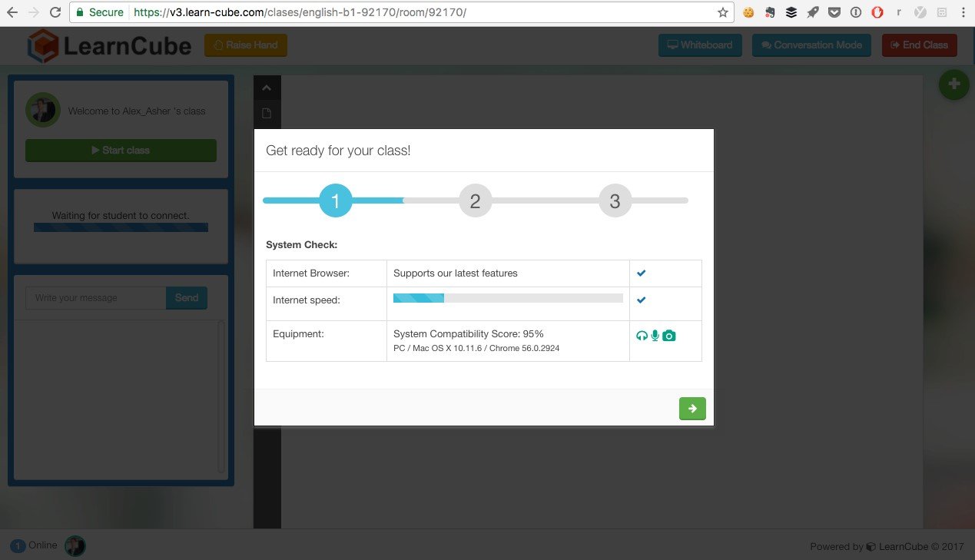Image resolution: width=975 pixels, height=560 pixels.
Task: Open the Pocket extension icon
Action: click(834, 12)
